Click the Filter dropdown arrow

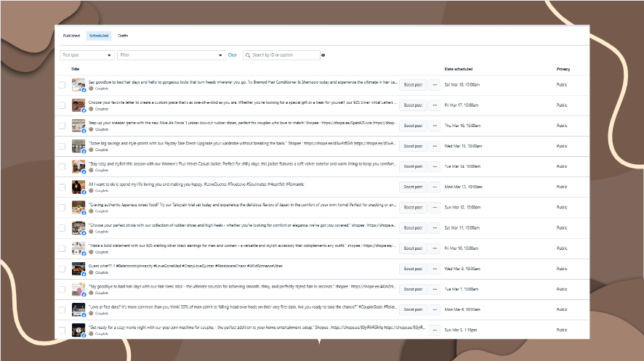point(220,55)
